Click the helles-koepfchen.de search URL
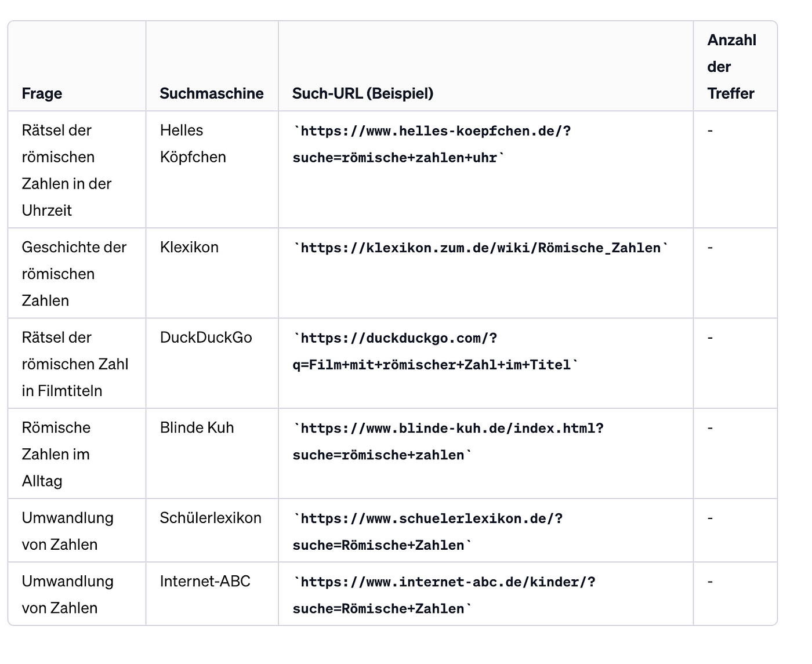Screen dimensions: 812x664 tap(432, 144)
